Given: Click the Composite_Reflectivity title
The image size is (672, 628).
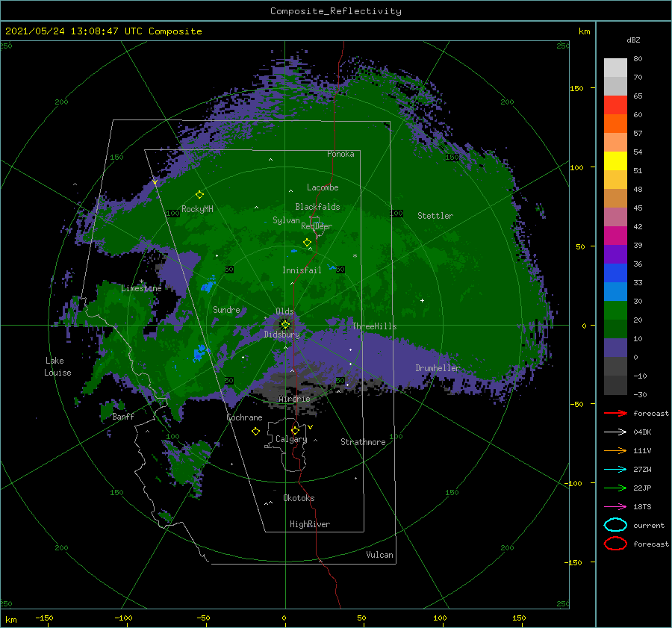Looking at the screenshot, I should click(336, 11).
